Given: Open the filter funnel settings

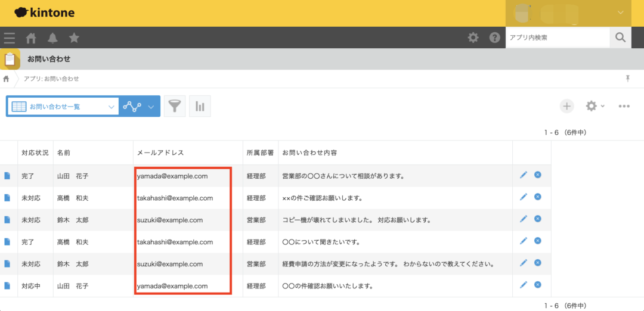Looking at the screenshot, I should [x=174, y=107].
